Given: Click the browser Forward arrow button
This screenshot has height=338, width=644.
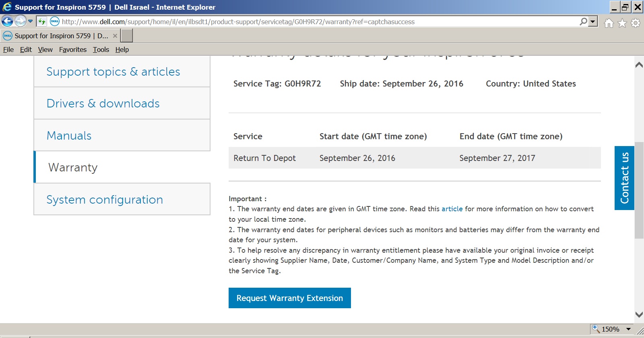Looking at the screenshot, I should click(21, 21).
